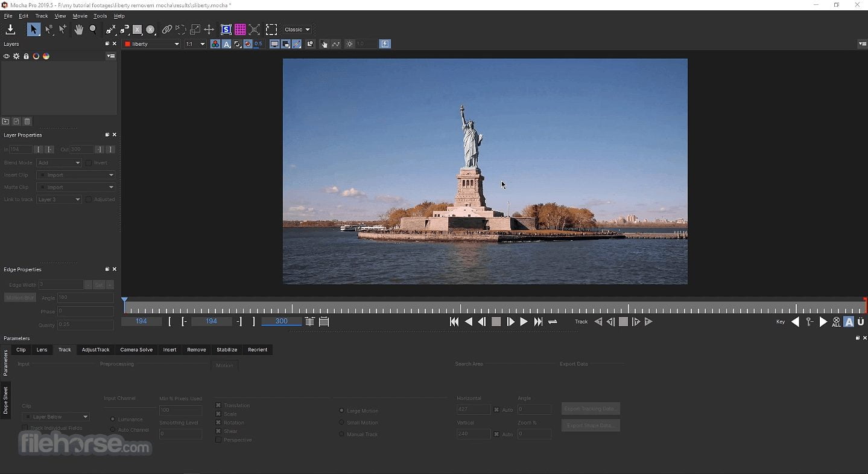Toggle the Adjusted checkbox

pos(89,199)
